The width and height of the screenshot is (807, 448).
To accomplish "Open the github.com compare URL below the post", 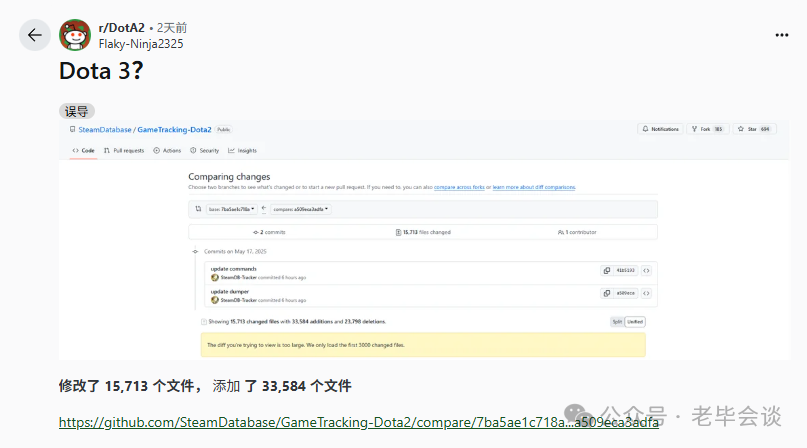I will pos(359,422).
